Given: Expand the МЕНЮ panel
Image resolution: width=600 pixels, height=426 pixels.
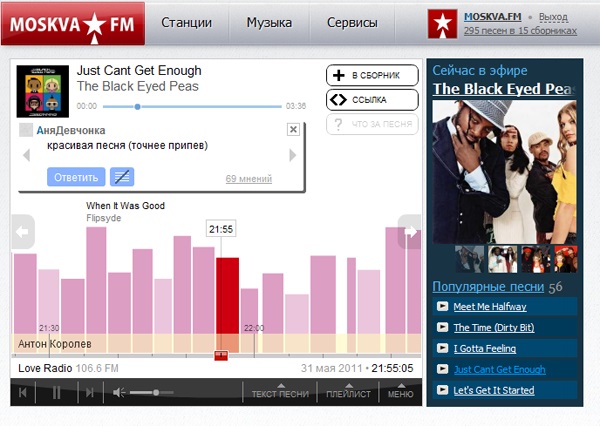Looking at the screenshot, I should pos(400,392).
